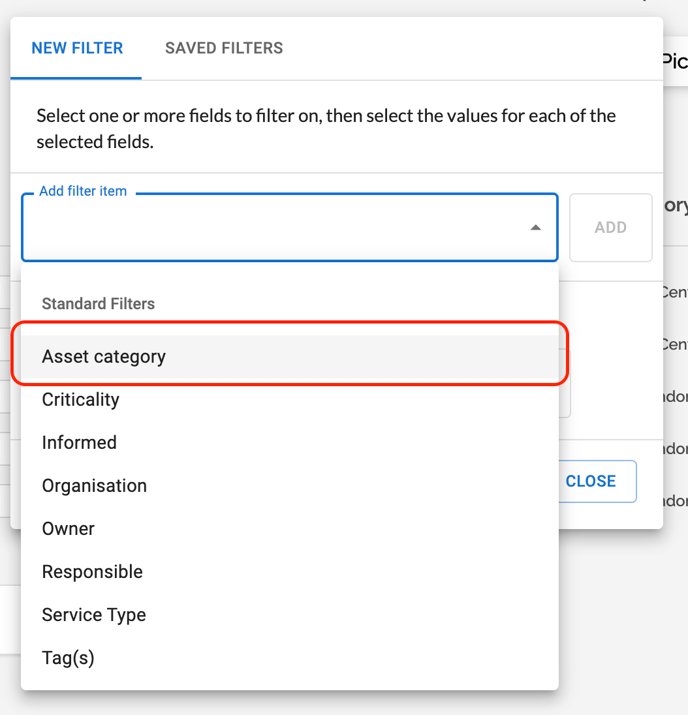Click the partially hidden 'Pic' button behind dialog
The image size is (688, 715).
point(675,61)
